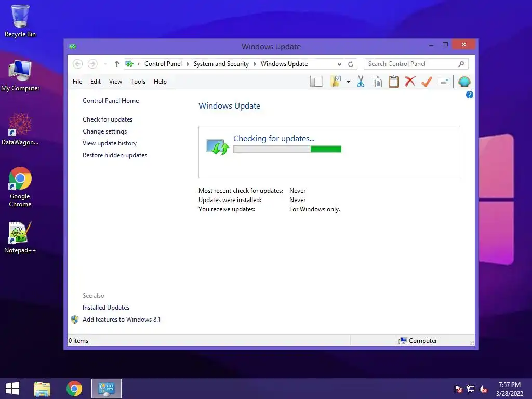The width and height of the screenshot is (532, 399).
Task: Open View update history
Action: coord(110,143)
